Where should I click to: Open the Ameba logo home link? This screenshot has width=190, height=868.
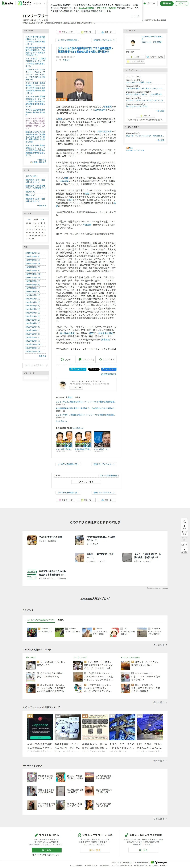tap(7, 3)
